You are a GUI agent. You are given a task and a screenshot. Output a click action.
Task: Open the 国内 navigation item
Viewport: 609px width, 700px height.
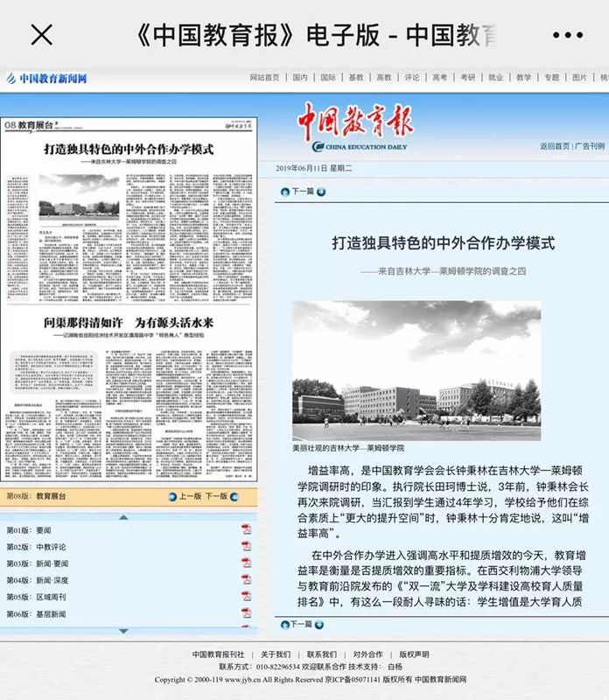click(300, 77)
